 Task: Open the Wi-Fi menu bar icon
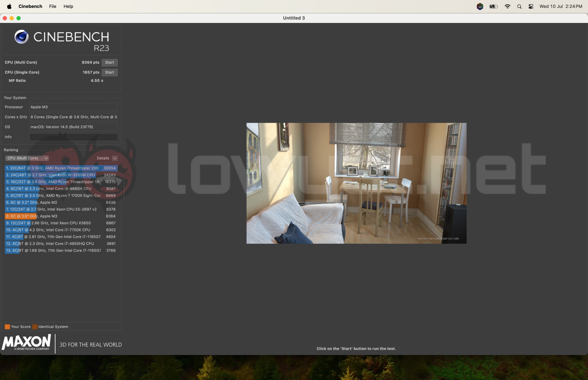[507, 6]
